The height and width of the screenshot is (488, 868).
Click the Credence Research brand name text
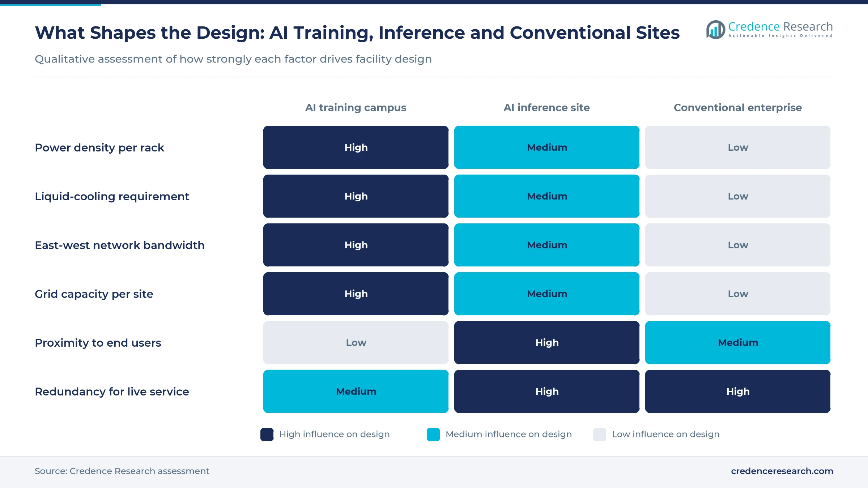click(x=780, y=27)
